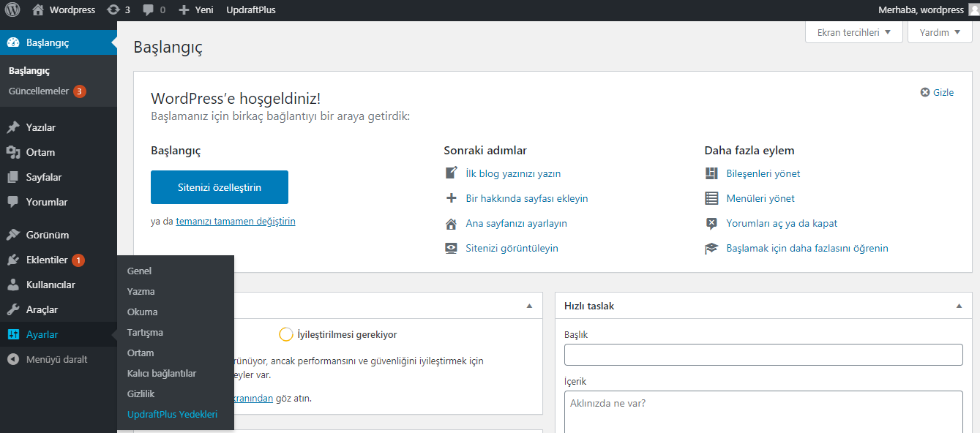This screenshot has height=433, width=980.
Task: Click the Başlangıç submenu entry under dashboard
Action: click(29, 71)
